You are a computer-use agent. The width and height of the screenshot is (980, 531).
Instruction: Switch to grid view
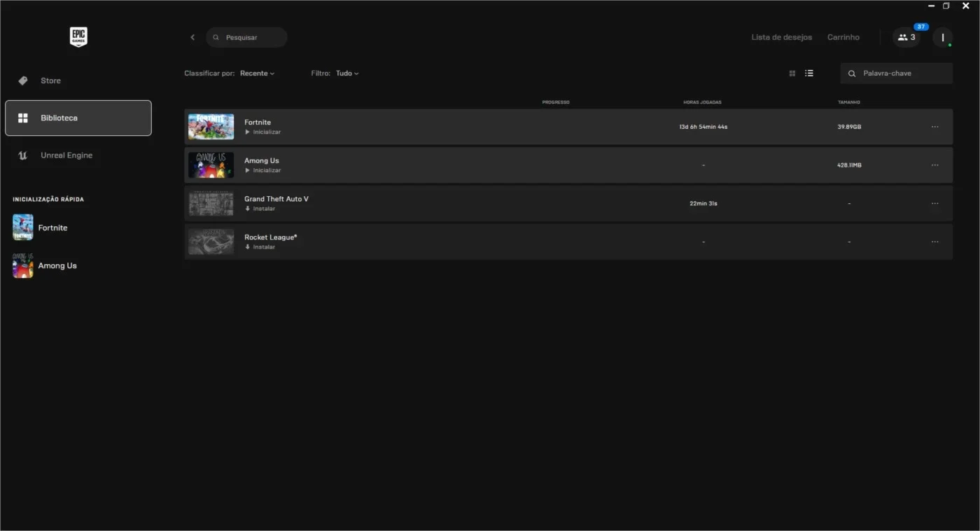792,73
